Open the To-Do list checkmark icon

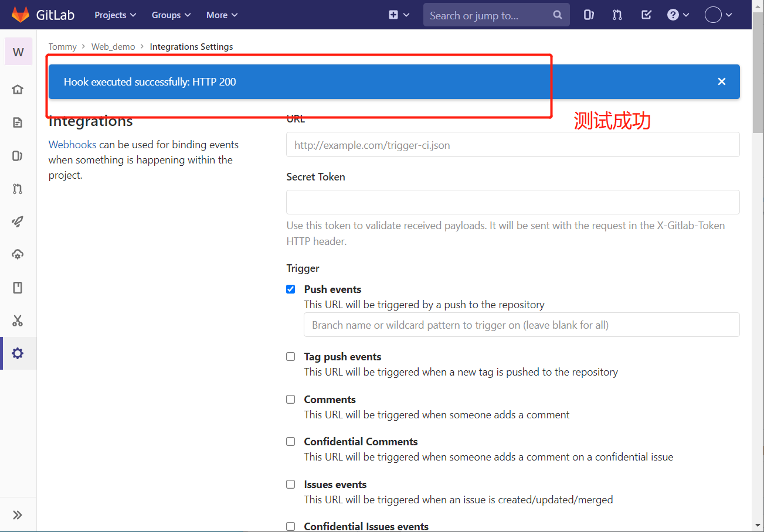646,15
